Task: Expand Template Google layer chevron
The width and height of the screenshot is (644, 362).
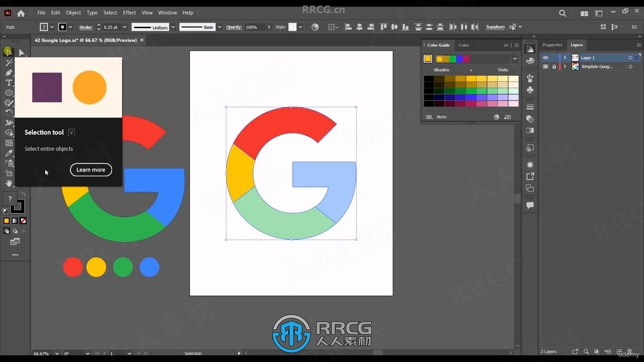Action: [565, 66]
